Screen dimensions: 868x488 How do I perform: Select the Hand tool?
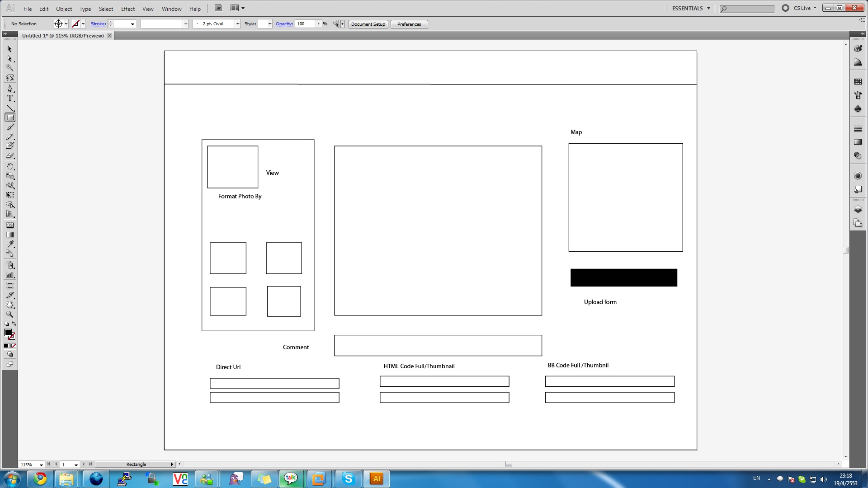[x=10, y=305]
